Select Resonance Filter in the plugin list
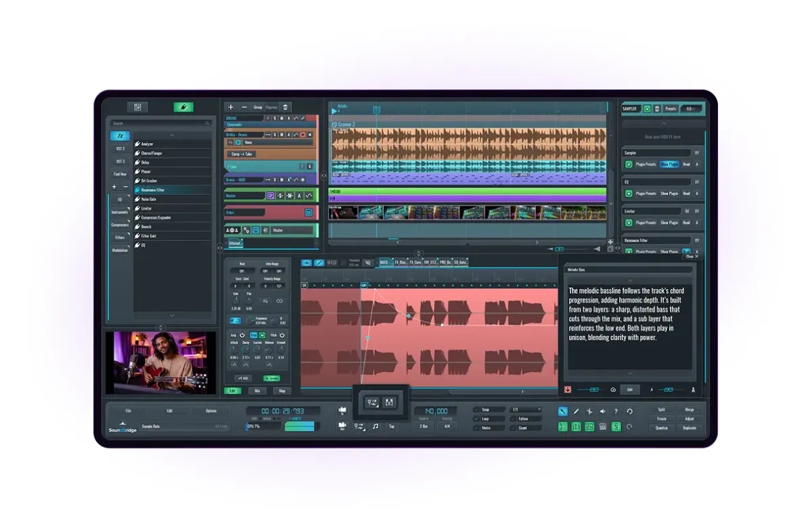812x531 pixels. [x=152, y=190]
